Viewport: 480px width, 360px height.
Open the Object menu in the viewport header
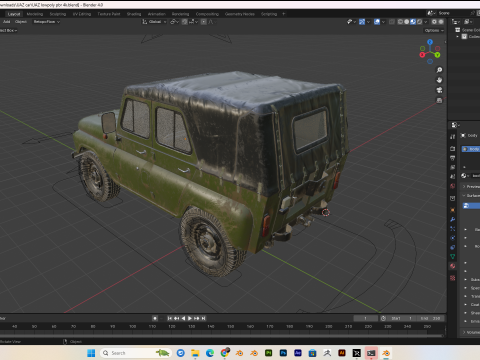tap(21, 22)
